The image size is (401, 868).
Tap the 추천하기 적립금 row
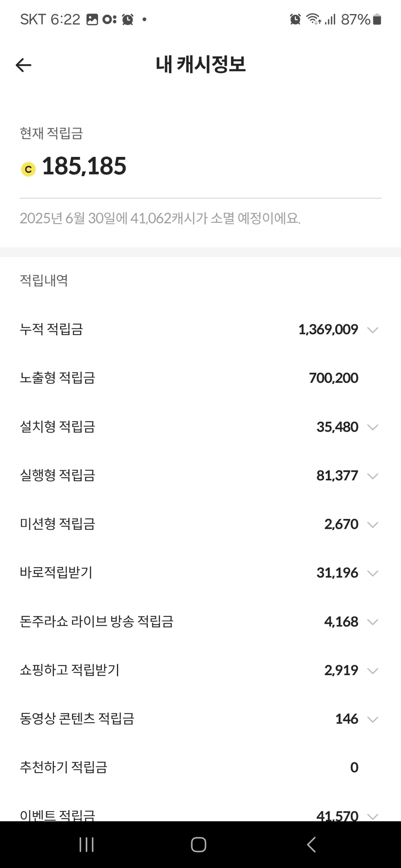pos(200,768)
